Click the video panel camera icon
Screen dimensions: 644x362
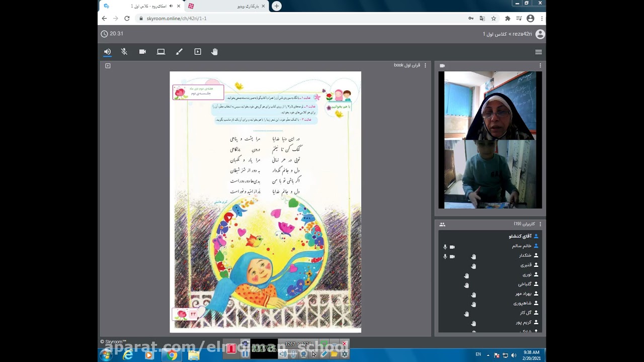click(x=442, y=65)
